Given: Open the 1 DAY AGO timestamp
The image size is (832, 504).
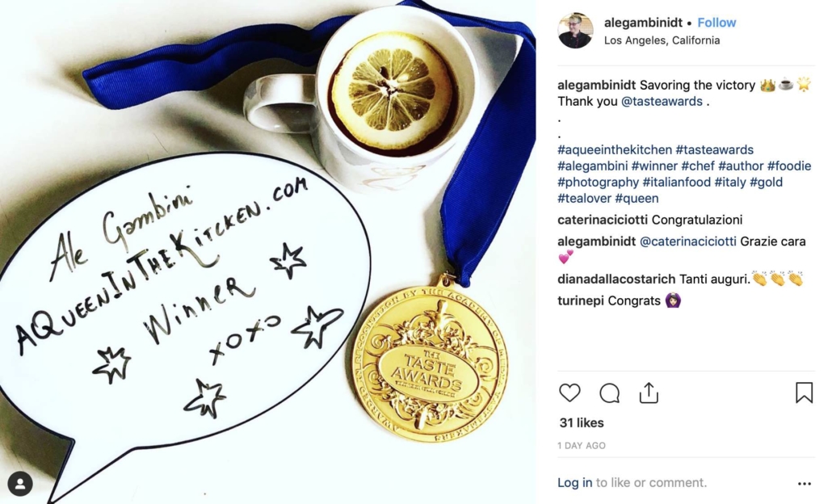Looking at the screenshot, I should (582, 446).
